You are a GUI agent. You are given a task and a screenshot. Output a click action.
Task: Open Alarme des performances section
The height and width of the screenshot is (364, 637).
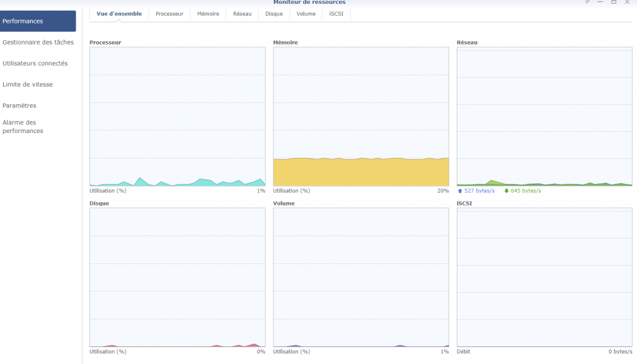(x=23, y=127)
